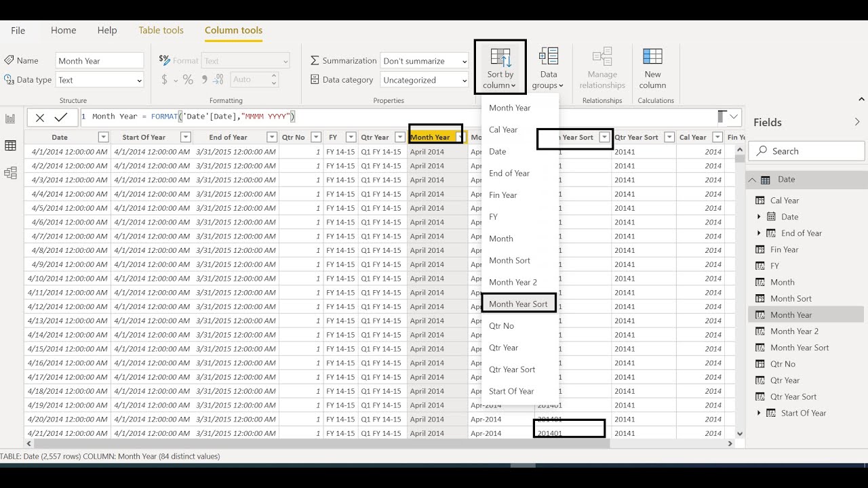Click the vertical scrollbar of the table
The height and width of the screenshot is (488, 868).
740,158
